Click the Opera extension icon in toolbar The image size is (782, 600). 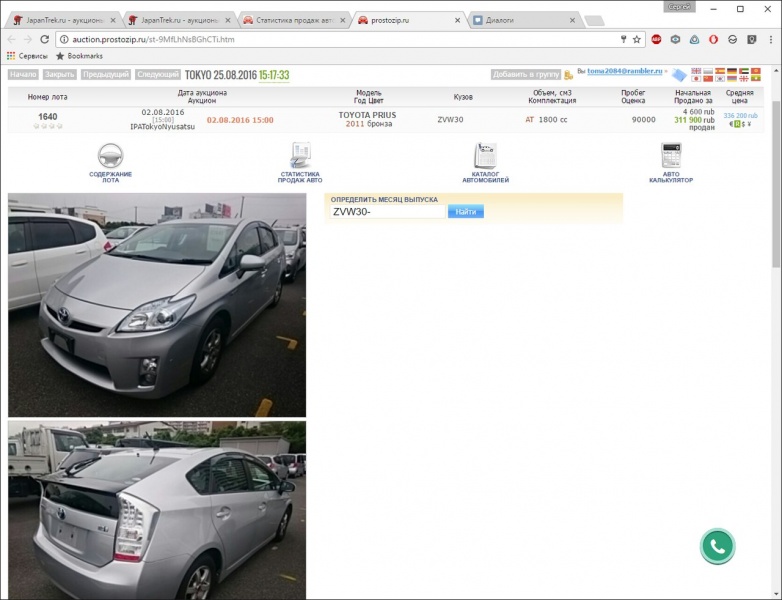[x=714, y=39]
